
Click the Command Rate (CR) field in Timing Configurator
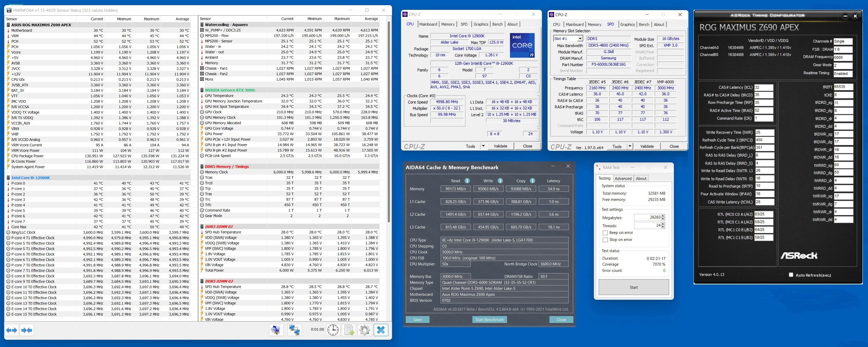coord(764,118)
